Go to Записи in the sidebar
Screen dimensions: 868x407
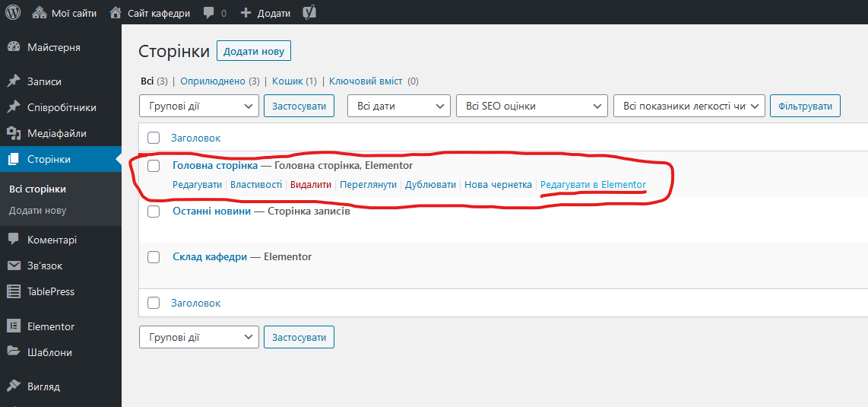pyautogui.click(x=44, y=81)
